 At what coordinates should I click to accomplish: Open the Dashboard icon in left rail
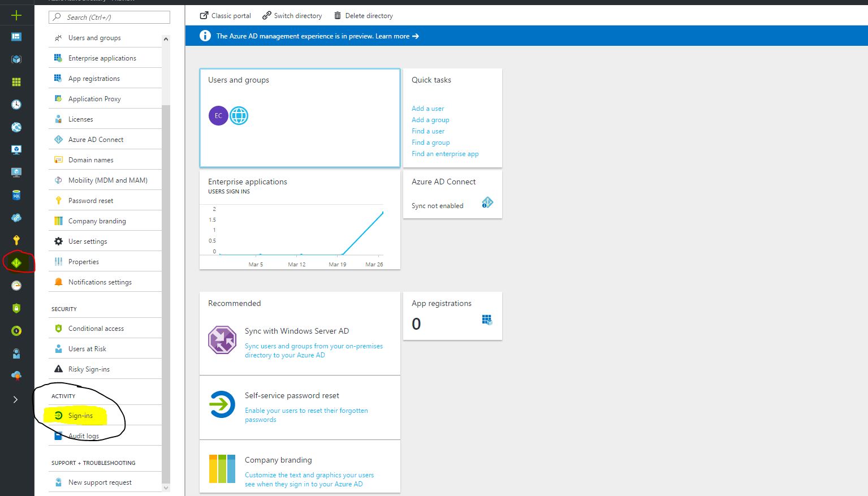pyautogui.click(x=16, y=37)
